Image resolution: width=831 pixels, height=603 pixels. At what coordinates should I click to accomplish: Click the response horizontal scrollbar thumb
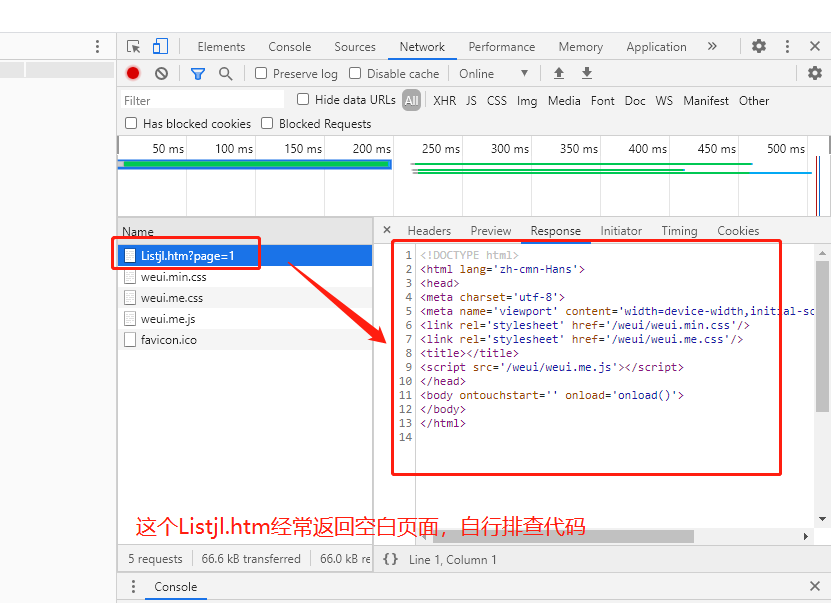pos(563,536)
